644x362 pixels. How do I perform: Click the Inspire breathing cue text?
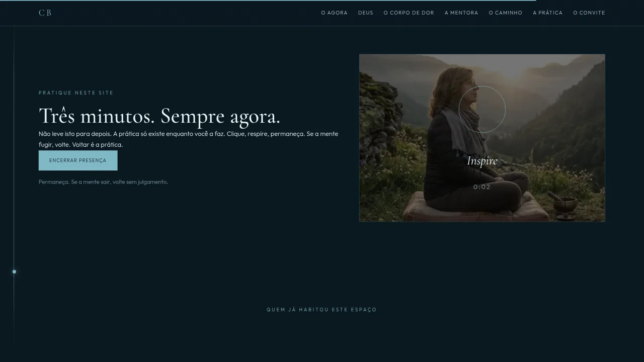click(482, 161)
